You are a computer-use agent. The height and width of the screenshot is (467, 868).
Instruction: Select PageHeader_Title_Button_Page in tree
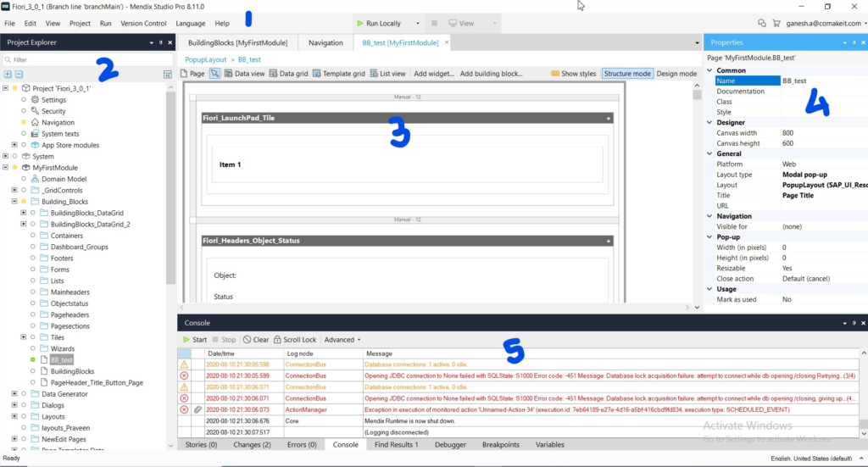[x=97, y=382]
